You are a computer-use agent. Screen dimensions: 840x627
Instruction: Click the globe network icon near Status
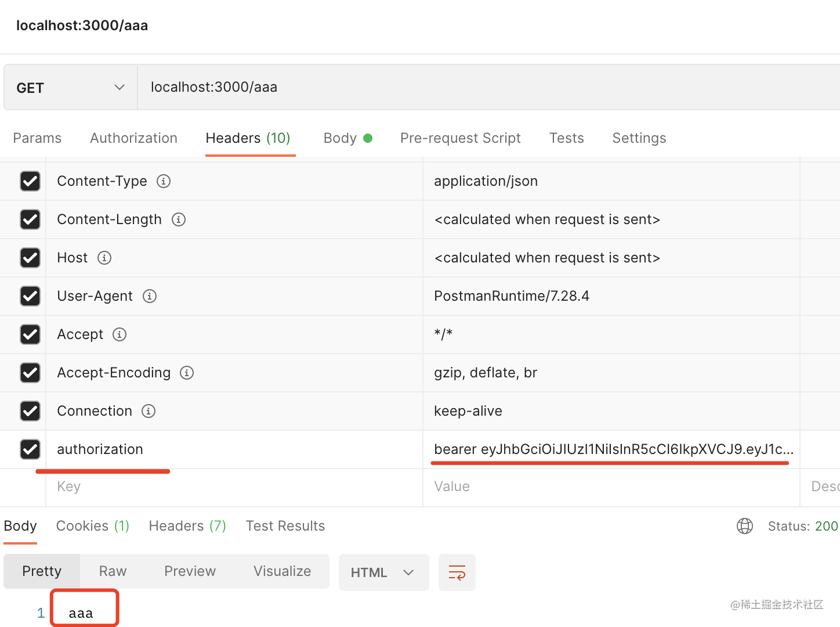tap(744, 526)
